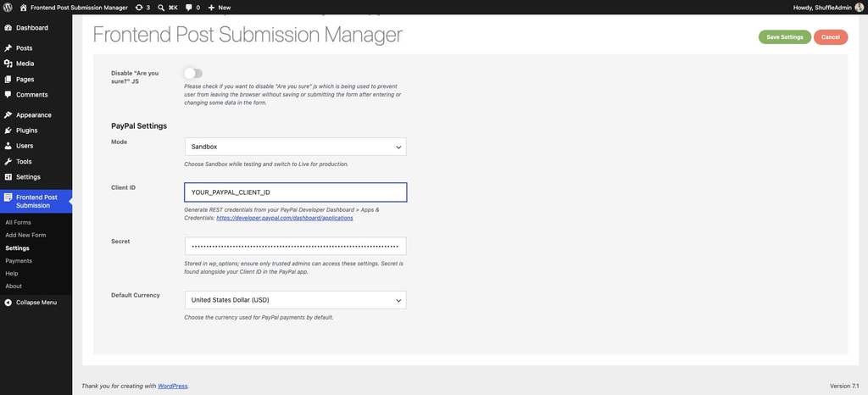The height and width of the screenshot is (395, 868).
Task: Click the home icon in admin bar
Action: pos(23,8)
